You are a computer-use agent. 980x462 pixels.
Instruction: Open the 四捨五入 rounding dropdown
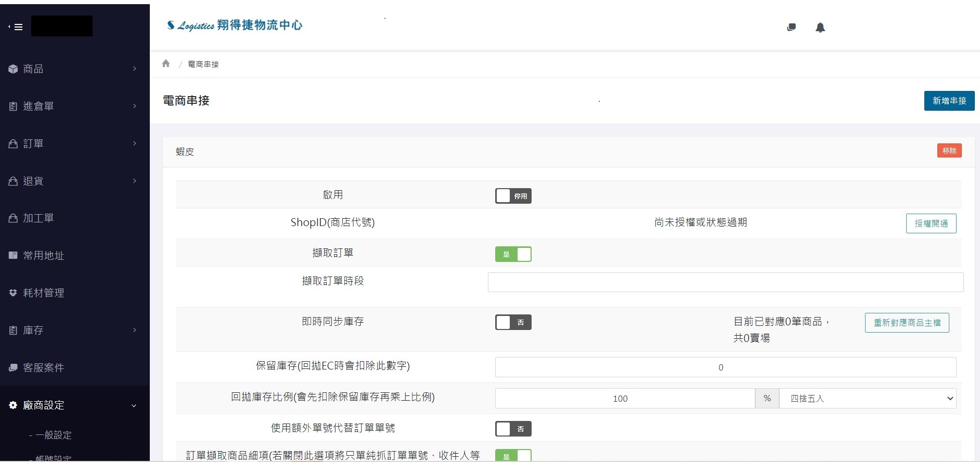pos(868,399)
